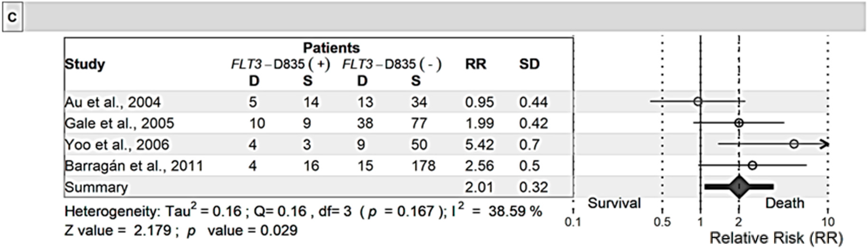
Task: Click the circle marker for Yoo et al.
Action: pyautogui.click(x=794, y=144)
